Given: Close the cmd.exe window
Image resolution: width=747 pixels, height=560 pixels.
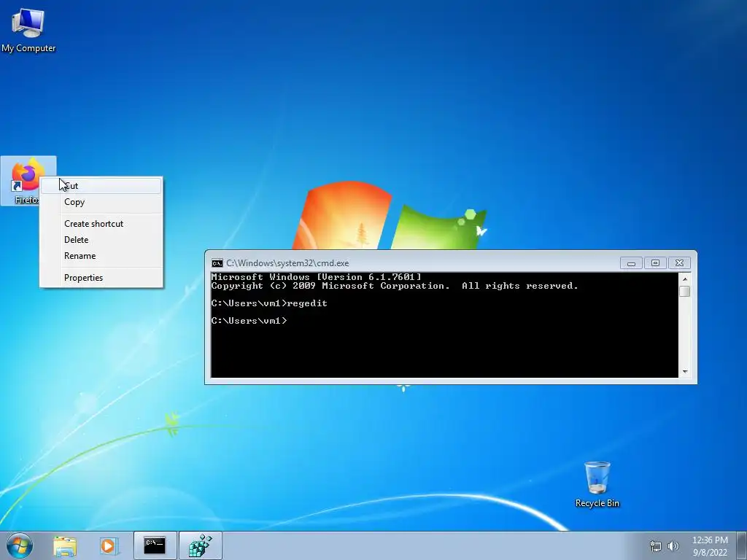Looking at the screenshot, I should (x=679, y=263).
